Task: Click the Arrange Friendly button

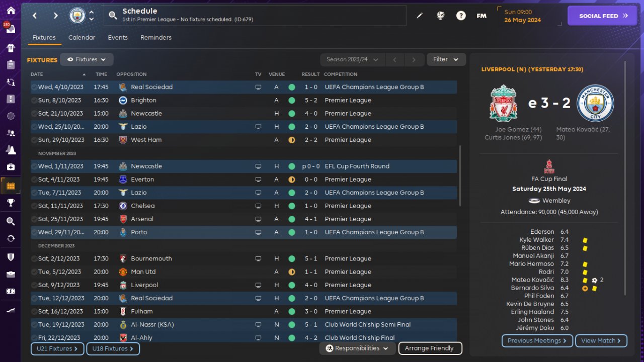Action: [430, 348]
